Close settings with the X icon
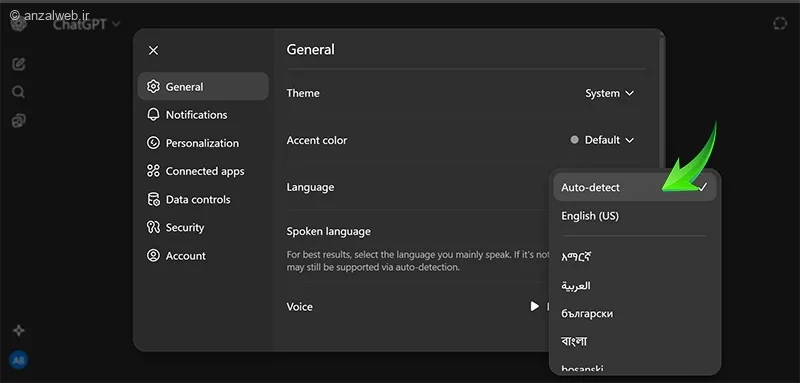This screenshot has height=383, width=800. click(x=153, y=50)
